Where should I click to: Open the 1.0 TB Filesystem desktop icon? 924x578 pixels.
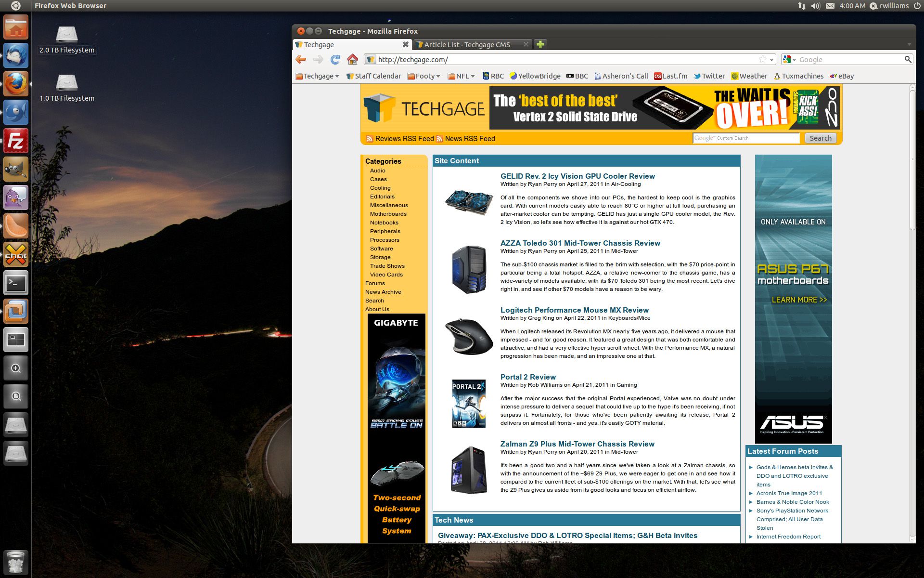(x=67, y=88)
